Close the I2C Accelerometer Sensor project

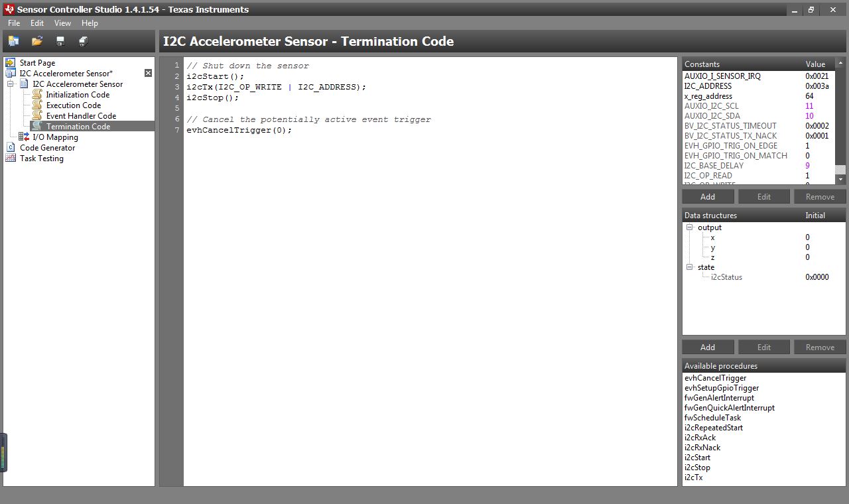[148, 73]
